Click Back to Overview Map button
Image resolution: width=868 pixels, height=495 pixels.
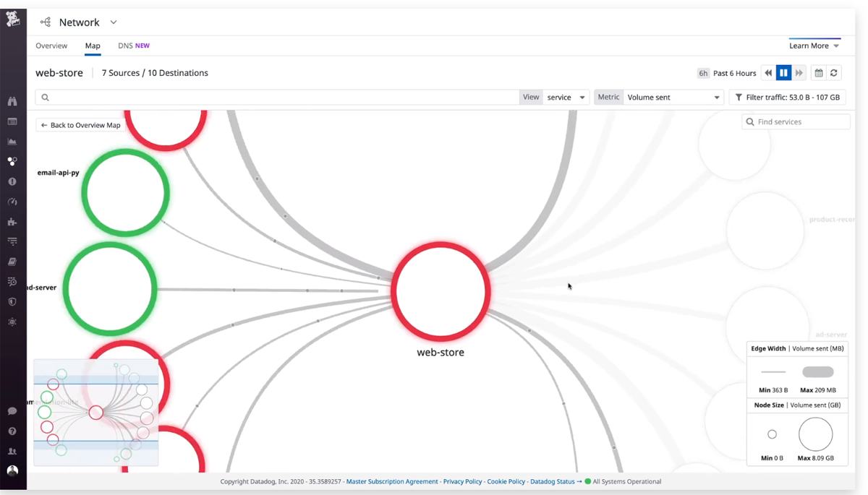click(x=80, y=125)
